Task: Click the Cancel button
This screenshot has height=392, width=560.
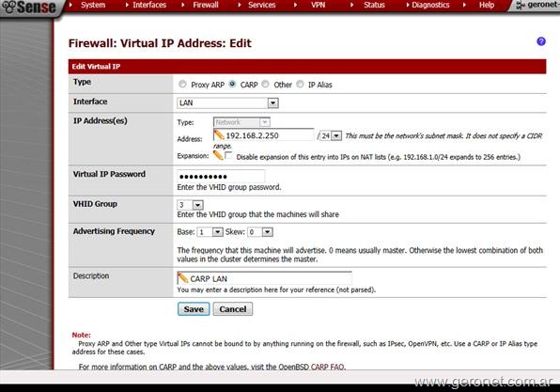Action: 233,309
